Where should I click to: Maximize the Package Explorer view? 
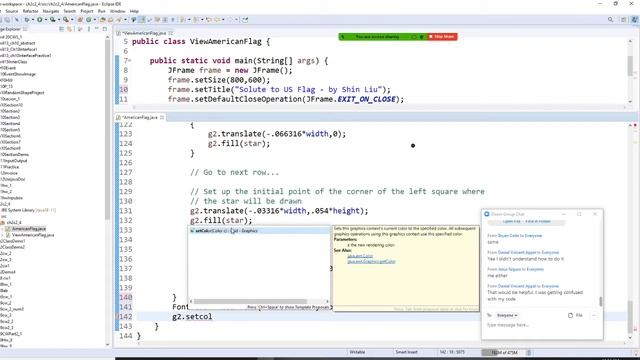pyautogui.click(x=104, y=29)
